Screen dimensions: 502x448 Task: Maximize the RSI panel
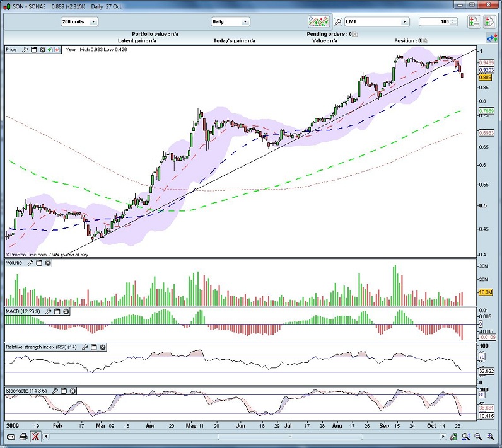pyautogui.click(x=94, y=347)
